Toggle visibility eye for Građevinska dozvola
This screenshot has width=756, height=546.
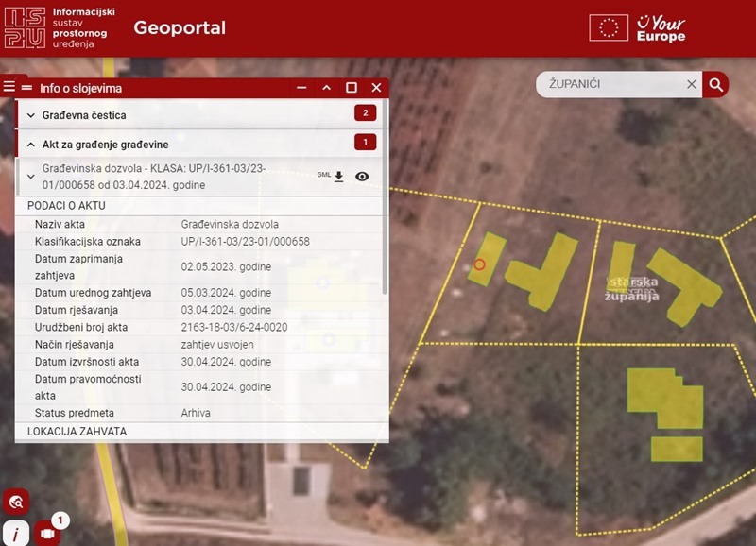click(362, 177)
